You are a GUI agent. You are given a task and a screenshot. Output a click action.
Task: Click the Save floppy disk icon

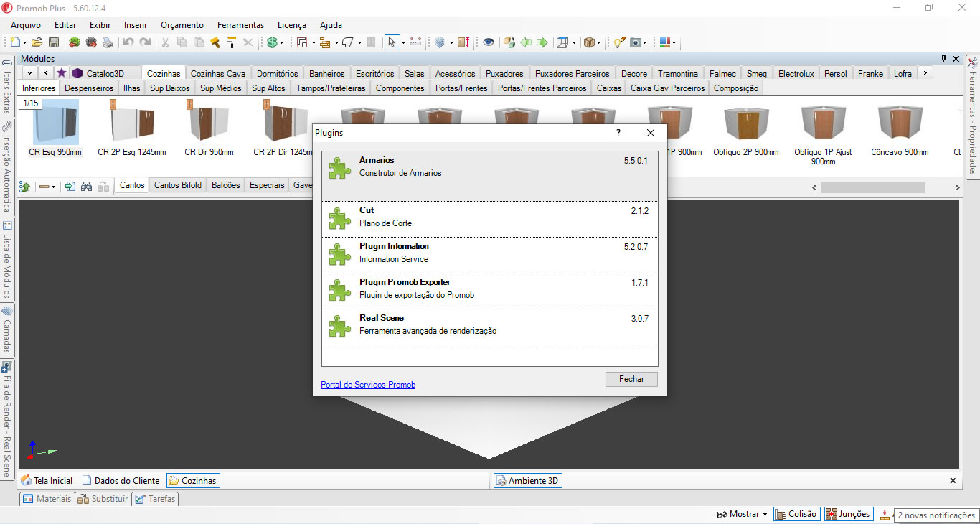54,42
